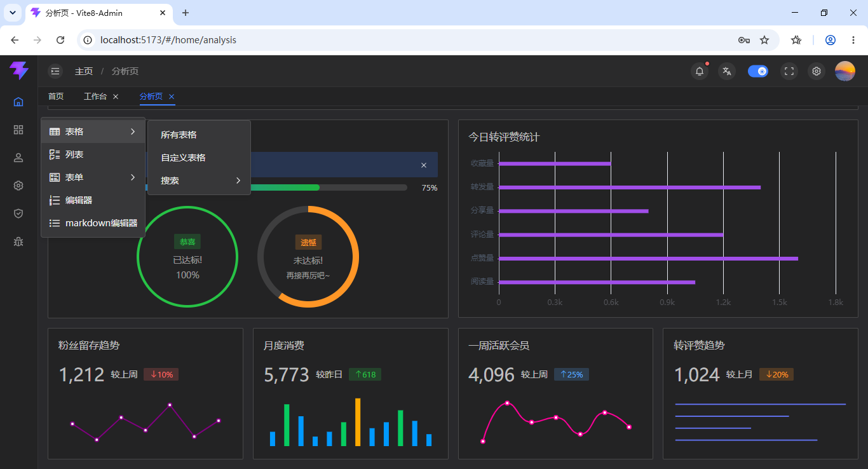The image size is (868, 469).
Task: Dismiss the blue alert banner
Action: click(x=424, y=165)
